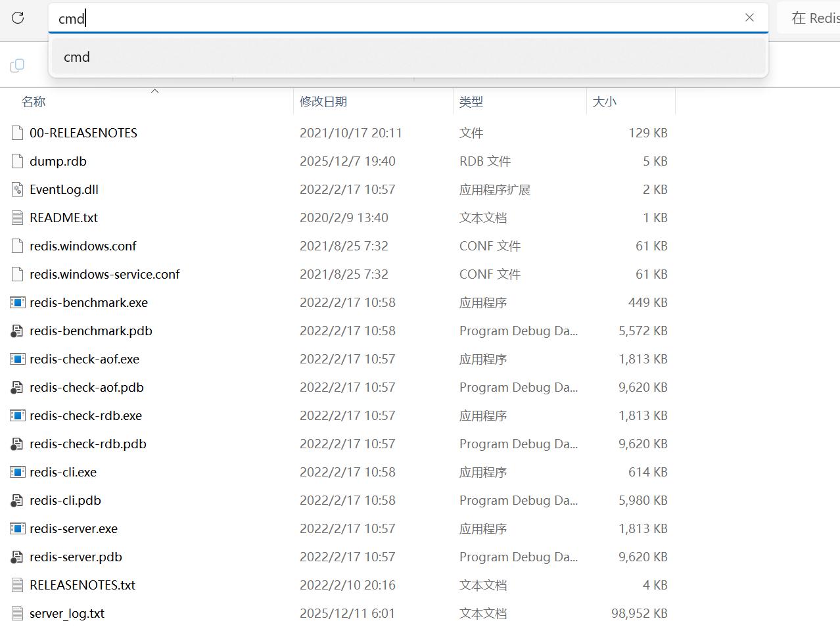Select file name redis-cli.exe
The image size is (840, 627).
click(63, 472)
